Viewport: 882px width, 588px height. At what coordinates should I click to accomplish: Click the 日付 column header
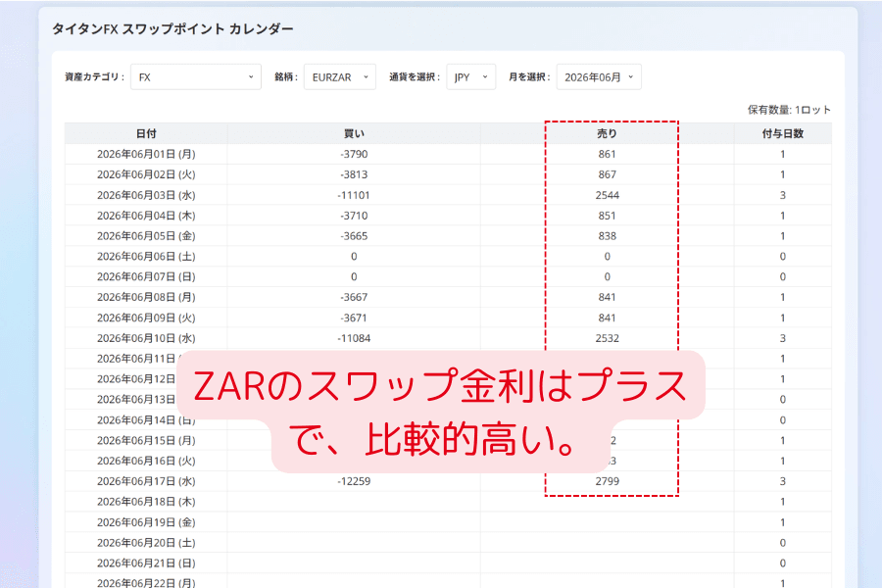pos(146,134)
